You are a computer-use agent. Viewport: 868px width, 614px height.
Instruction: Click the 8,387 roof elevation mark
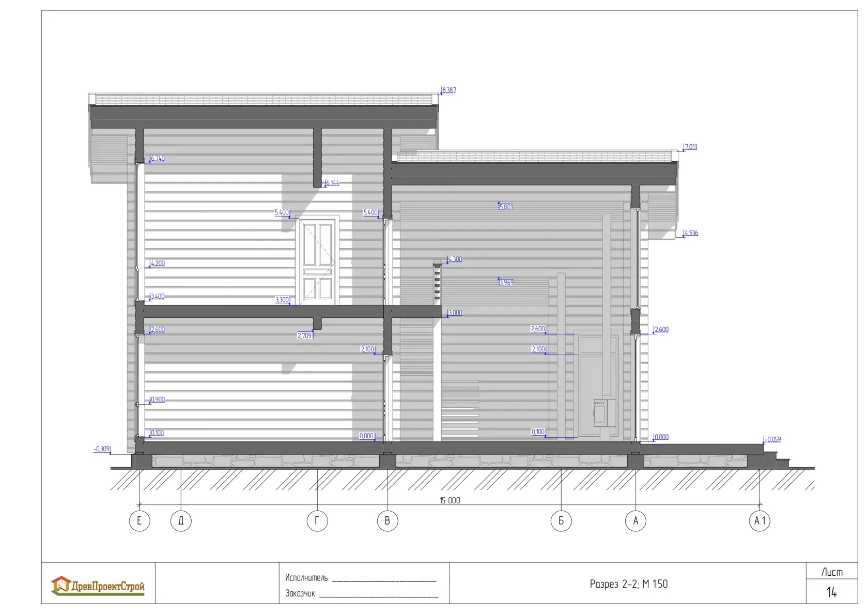point(448,90)
